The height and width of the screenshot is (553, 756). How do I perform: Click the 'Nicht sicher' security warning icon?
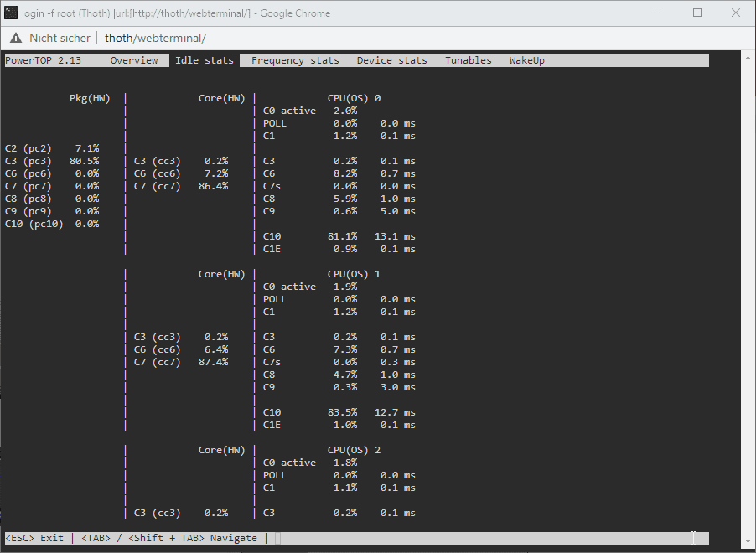pyautogui.click(x=16, y=38)
